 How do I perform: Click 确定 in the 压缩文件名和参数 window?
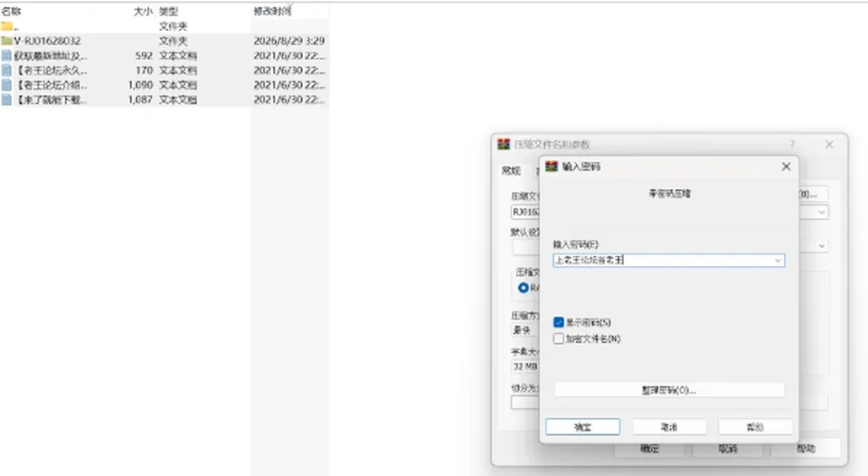click(649, 449)
